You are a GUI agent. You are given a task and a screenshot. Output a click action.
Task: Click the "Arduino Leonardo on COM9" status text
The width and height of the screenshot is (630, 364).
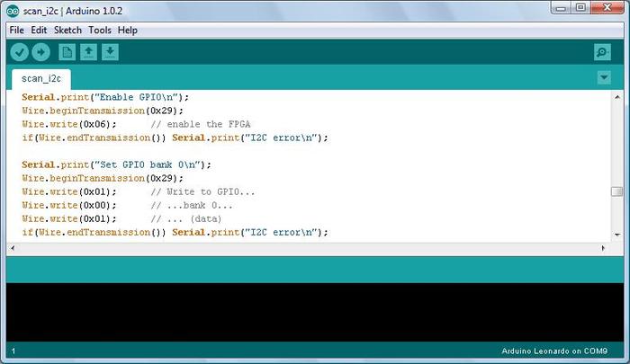554,351
